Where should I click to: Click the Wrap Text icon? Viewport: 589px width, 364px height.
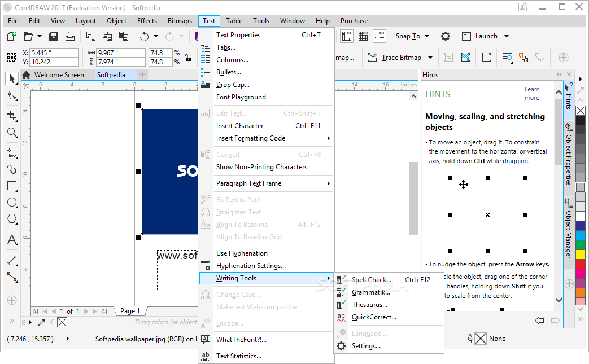pyautogui.click(x=508, y=58)
